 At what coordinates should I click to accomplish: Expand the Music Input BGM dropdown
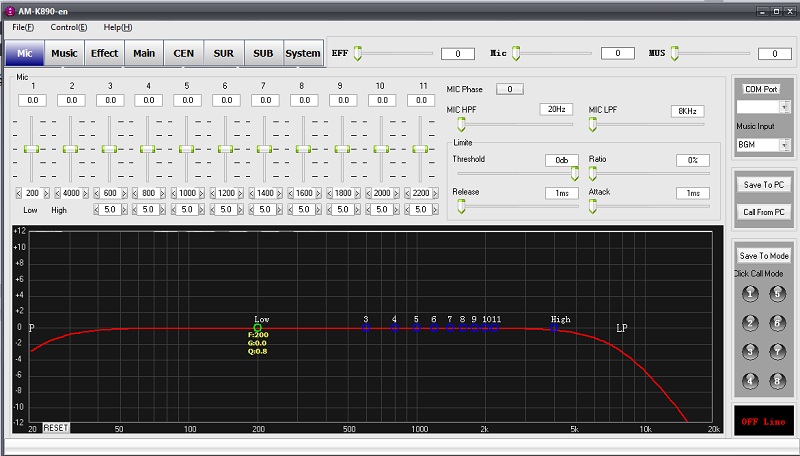point(784,145)
